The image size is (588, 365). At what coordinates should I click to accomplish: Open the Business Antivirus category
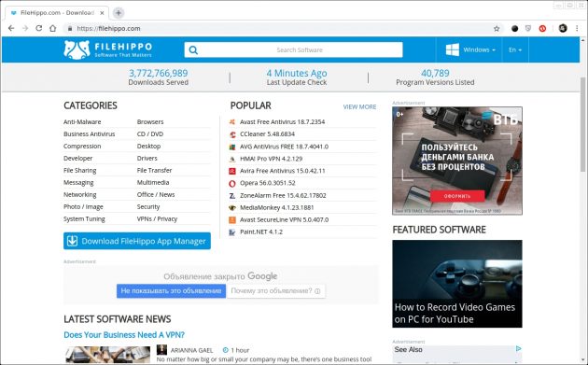(x=90, y=133)
